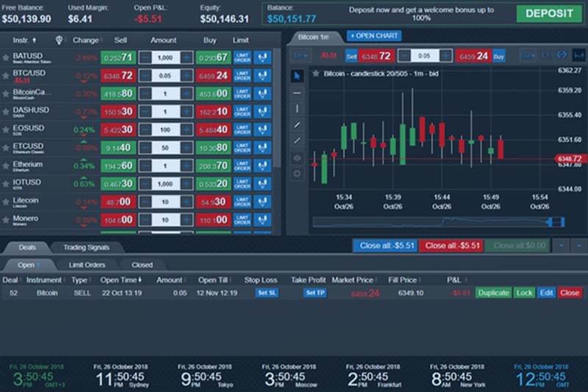The width and height of the screenshot is (588, 392).
Task: Collapse the deals panel with down arrow
Action: coord(562,246)
